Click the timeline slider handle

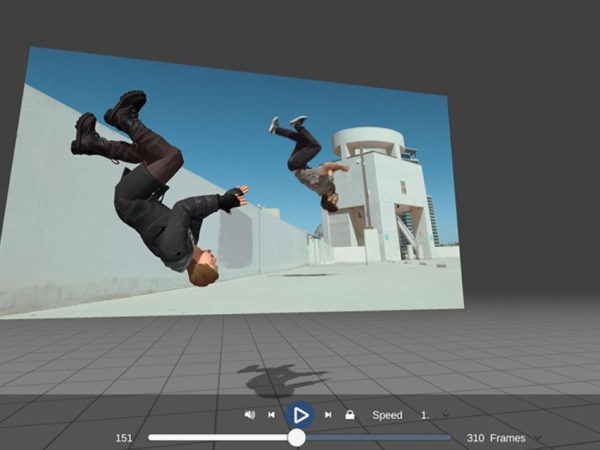pos(297,438)
